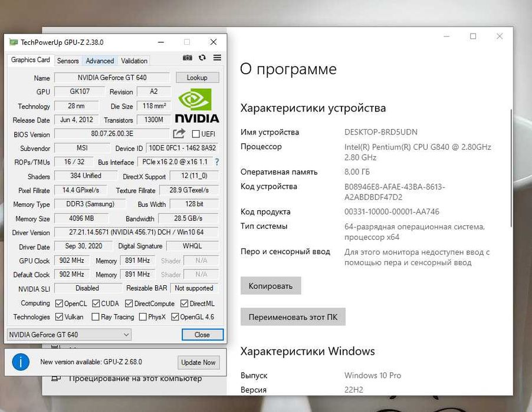This screenshot has height=412, width=532.
Task: Click the NVIDIA logo in GPU-Z
Action: 197,106
